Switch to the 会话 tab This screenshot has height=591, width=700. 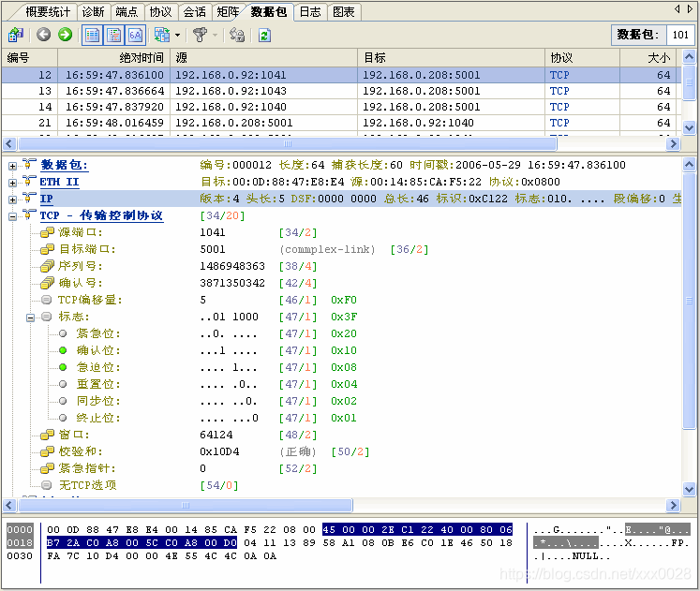[x=195, y=11]
